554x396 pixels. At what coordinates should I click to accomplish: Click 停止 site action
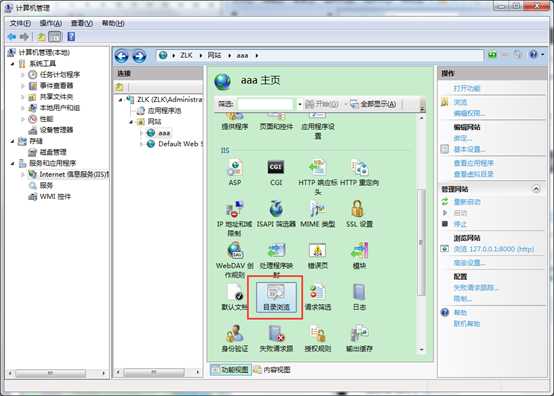[460, 224]
